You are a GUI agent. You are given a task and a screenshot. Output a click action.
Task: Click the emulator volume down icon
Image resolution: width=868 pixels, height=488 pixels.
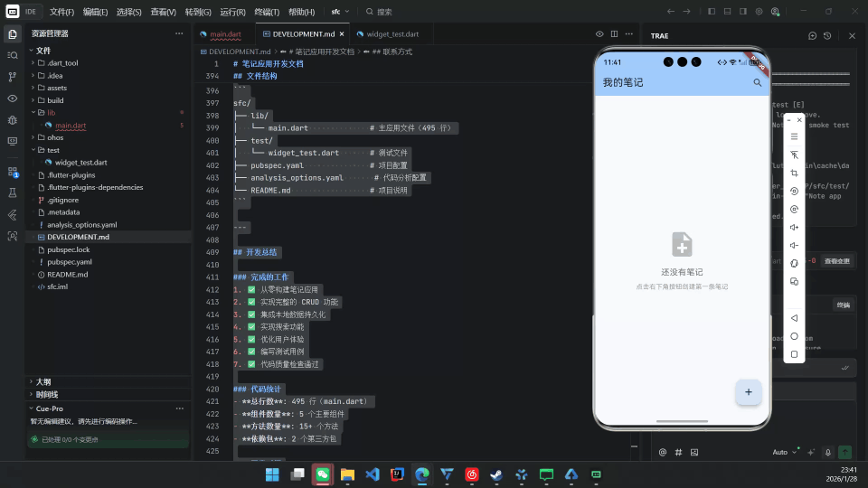pos(795,245)
